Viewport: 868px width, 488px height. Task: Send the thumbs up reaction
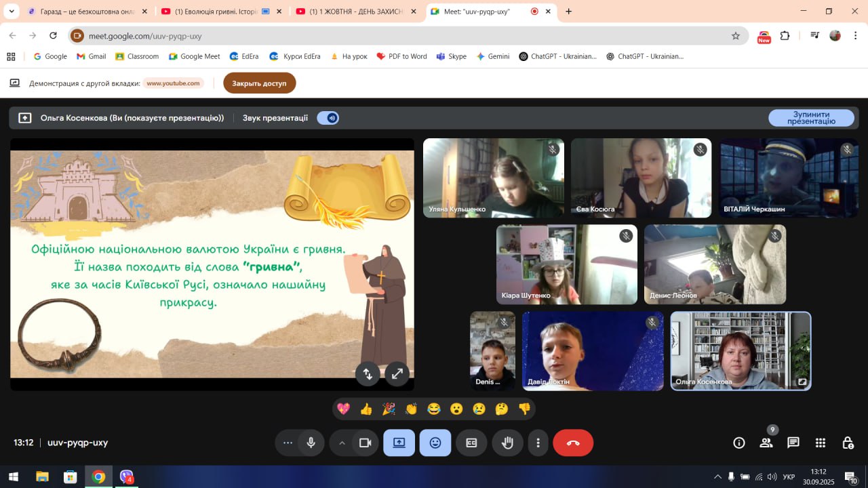(366, 409)
